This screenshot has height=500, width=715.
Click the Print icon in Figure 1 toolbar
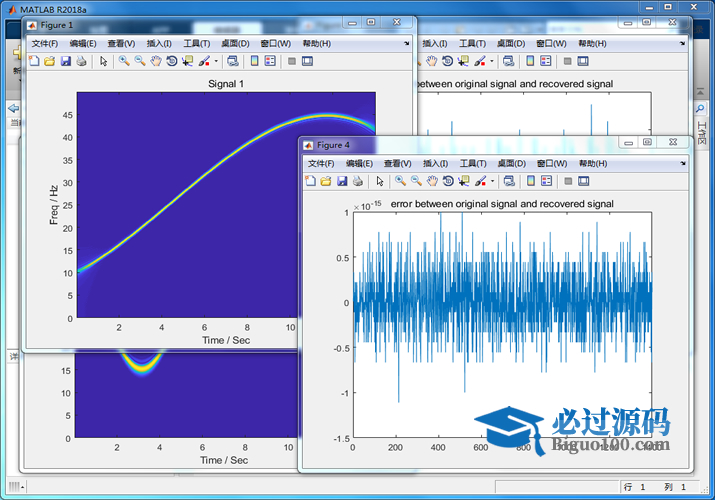coord(81,61)
